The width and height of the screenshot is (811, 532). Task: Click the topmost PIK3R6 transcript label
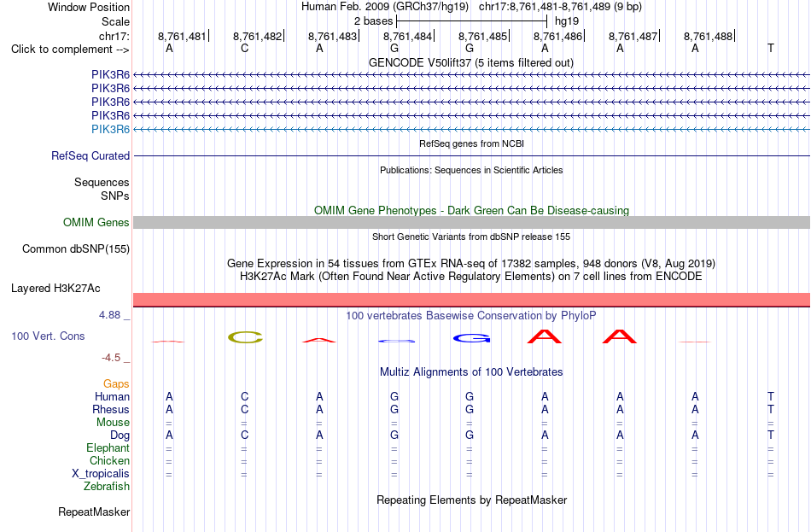tap(110, 75)
